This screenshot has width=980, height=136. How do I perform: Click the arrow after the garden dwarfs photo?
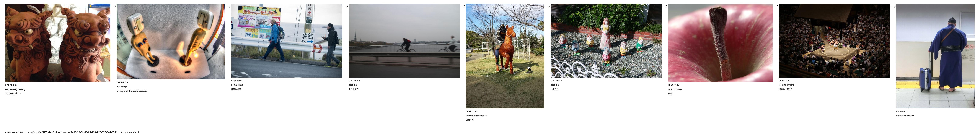665,6
